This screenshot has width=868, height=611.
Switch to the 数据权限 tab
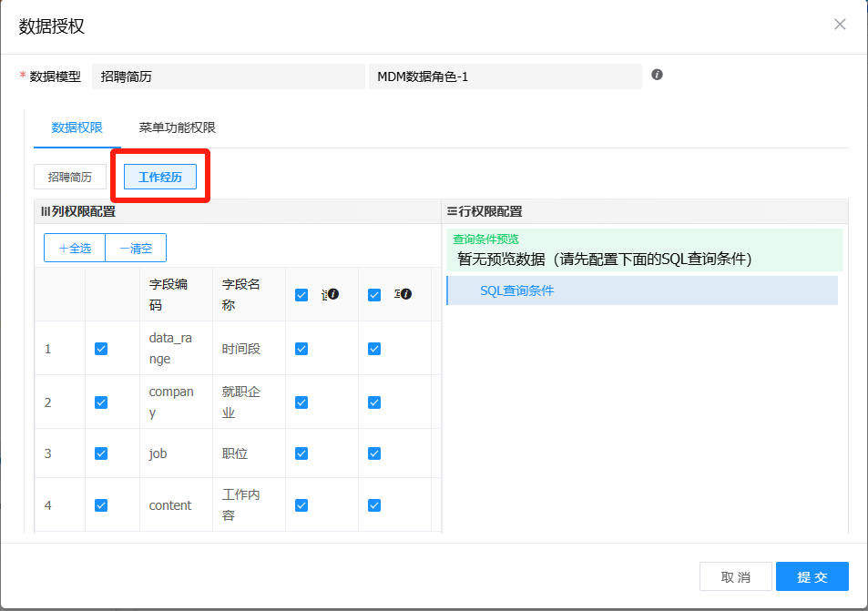(x=77, y=127)
